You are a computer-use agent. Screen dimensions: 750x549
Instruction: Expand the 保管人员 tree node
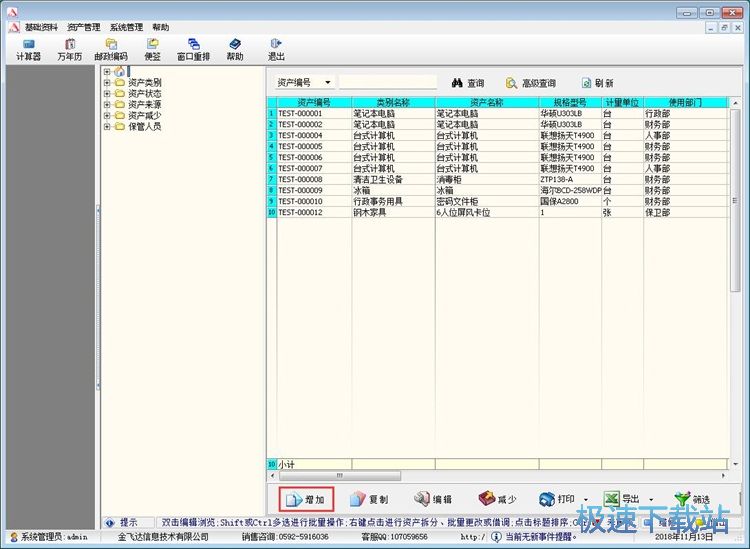pyautogui.click(x=107, y=127)
